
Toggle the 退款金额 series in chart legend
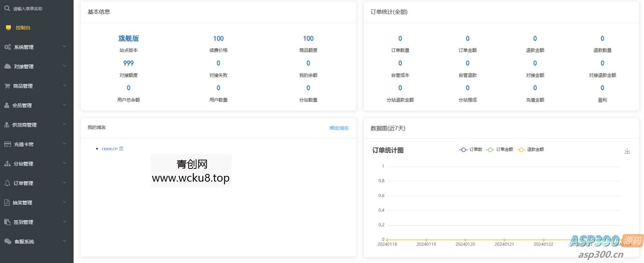[x=530, y=150]
